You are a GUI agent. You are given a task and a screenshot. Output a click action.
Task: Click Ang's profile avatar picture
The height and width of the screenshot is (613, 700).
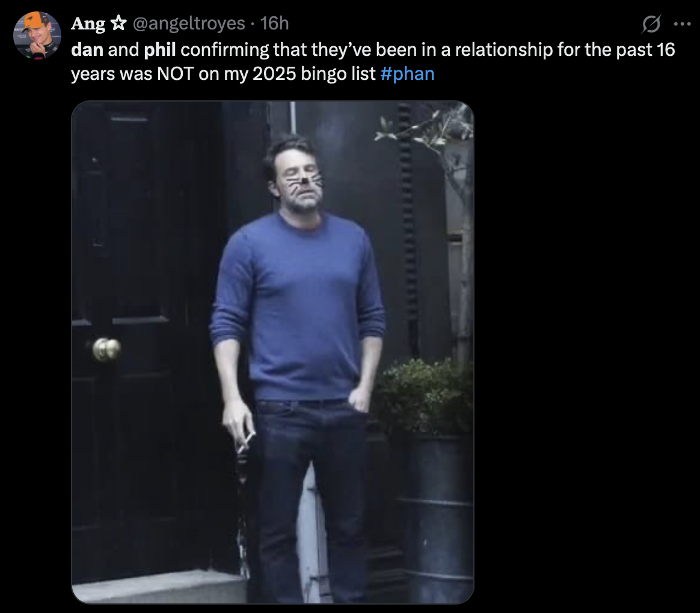point(37,35)
